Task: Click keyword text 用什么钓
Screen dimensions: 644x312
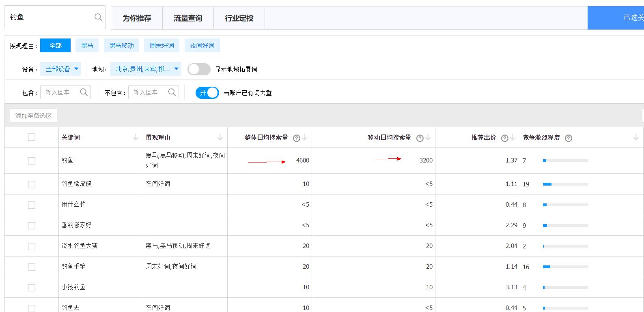Action: click(x=73, y=205)
